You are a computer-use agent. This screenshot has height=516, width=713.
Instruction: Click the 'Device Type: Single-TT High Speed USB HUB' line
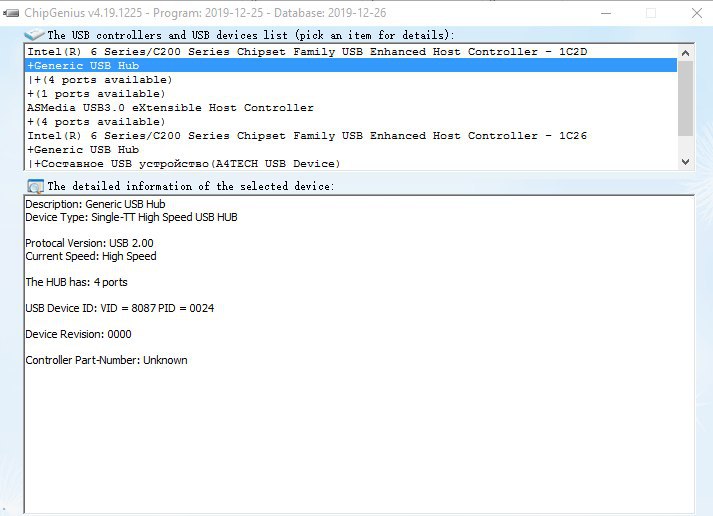pos(131,217)
